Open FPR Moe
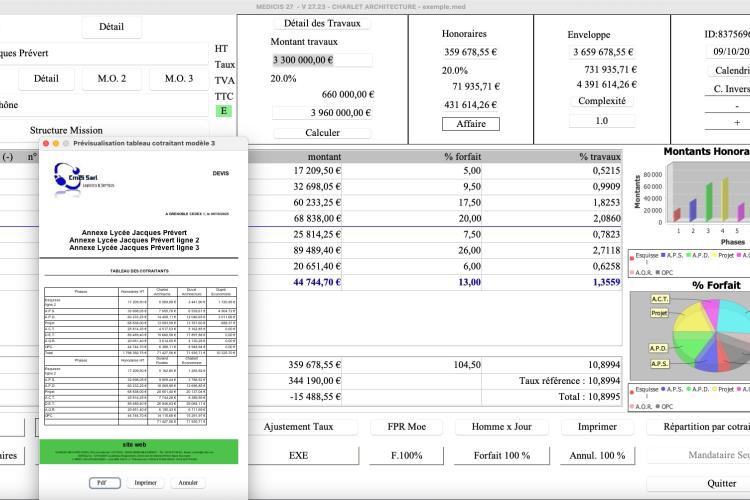750x500 pixels. coord(407,427)
